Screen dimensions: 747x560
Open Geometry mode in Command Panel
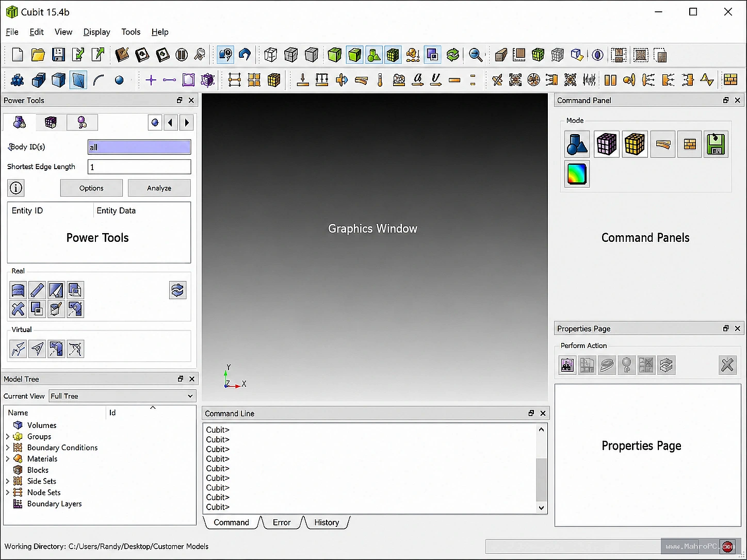[577, 144]
